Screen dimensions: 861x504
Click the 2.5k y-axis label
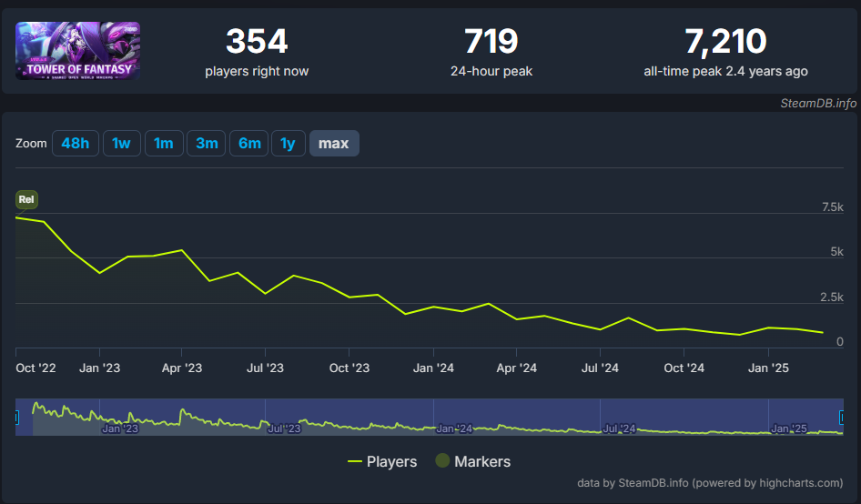832,297
